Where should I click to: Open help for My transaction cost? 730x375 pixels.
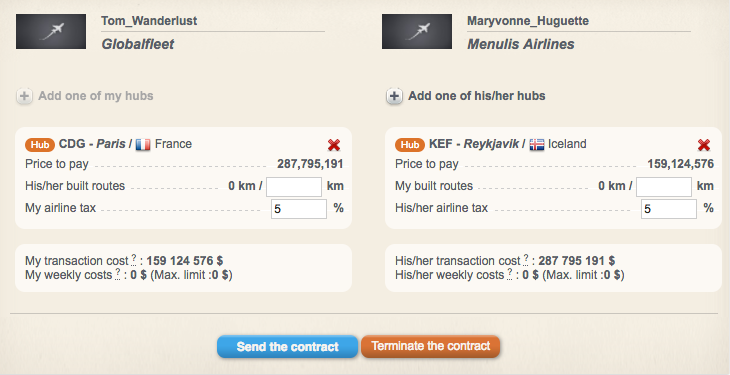134,259
